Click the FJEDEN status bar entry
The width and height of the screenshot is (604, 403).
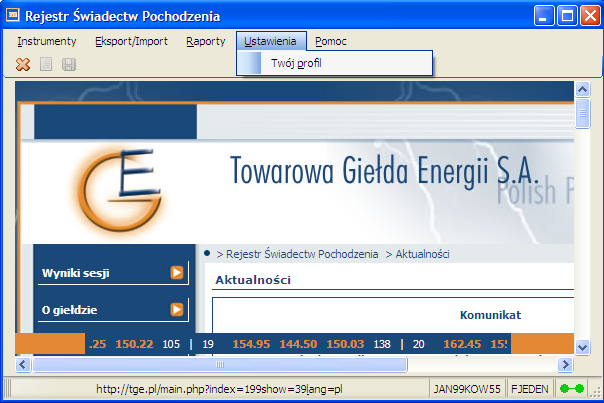(530, 389)
